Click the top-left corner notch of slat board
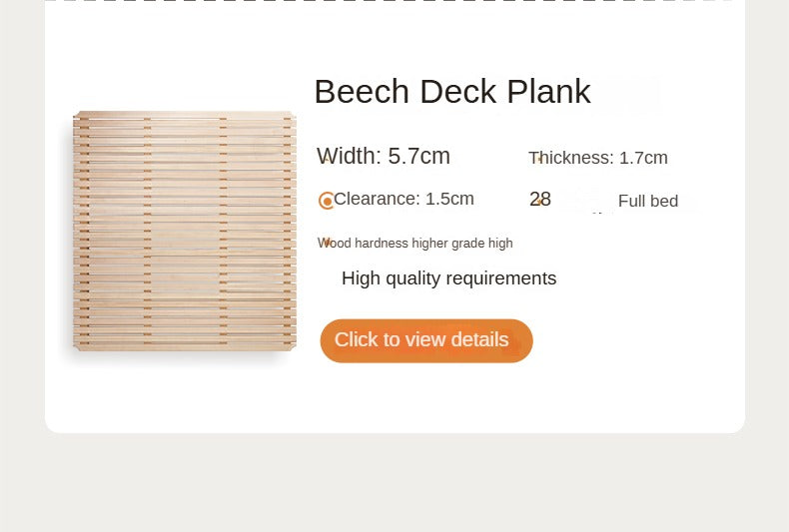Image resolution: width=789 pixels, height=532 pixels. click(x=77, y=116)
